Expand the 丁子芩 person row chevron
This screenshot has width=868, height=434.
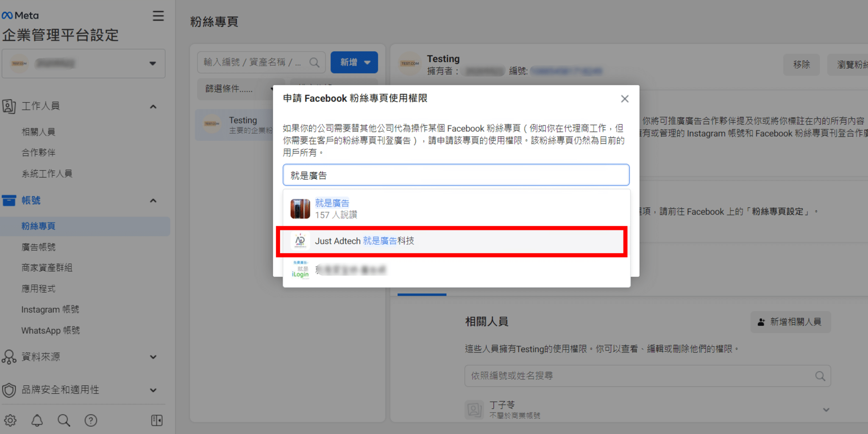[826, 410]
